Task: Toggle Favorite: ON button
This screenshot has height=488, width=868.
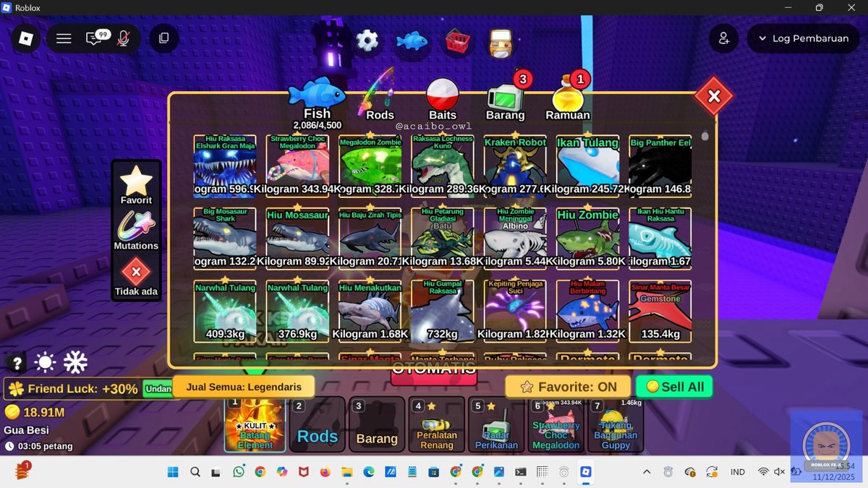Action: pos(568,387)
